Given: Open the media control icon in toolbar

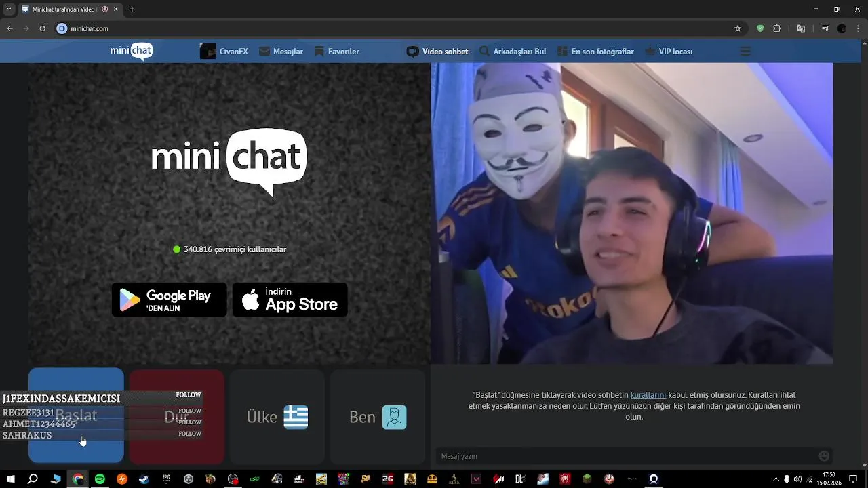Looking at the screenshot, I should click(825, 28).
